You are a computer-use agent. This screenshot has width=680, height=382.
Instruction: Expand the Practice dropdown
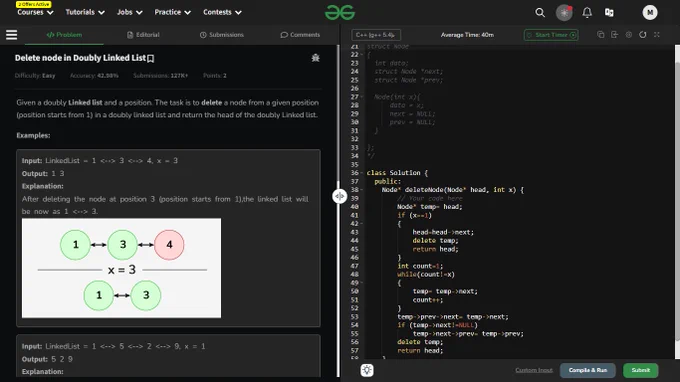click(x=173, y=12)
